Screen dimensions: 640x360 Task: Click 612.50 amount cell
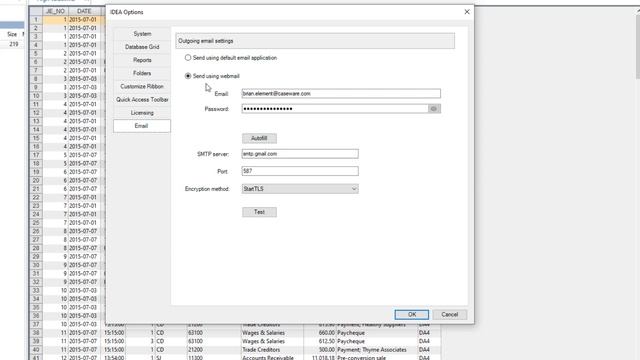click(320, 341)
